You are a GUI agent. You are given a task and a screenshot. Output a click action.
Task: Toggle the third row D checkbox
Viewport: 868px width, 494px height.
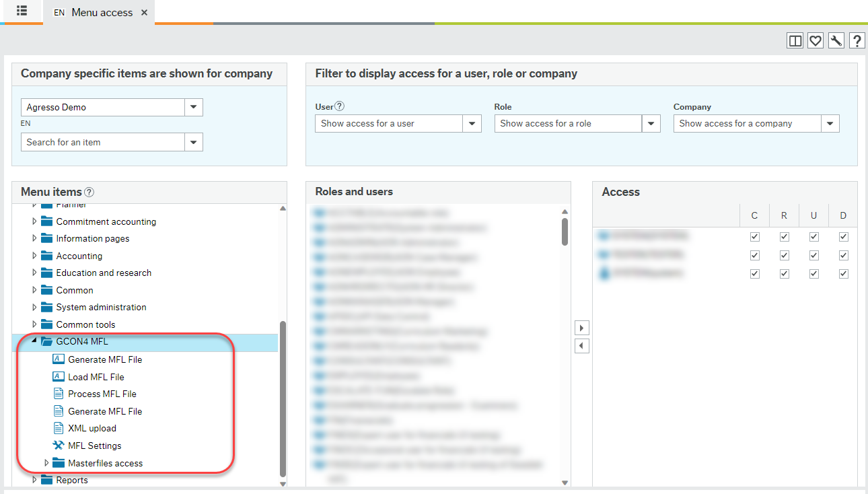(x=844, y=274)
